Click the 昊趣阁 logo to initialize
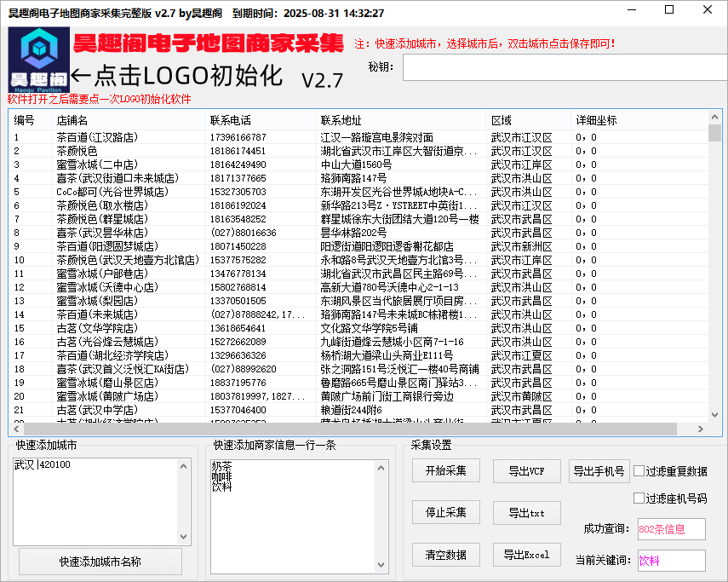Viewport: 728px width, 582px height. 37,60
